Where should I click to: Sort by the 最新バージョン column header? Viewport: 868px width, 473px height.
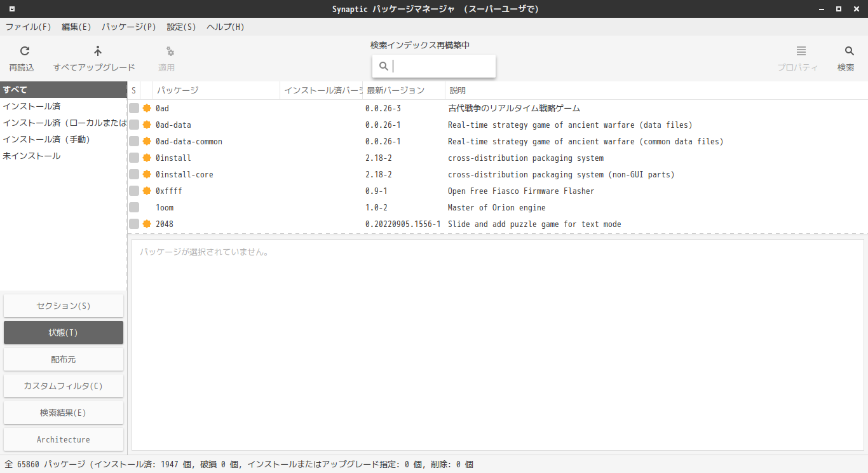(404, 90)
